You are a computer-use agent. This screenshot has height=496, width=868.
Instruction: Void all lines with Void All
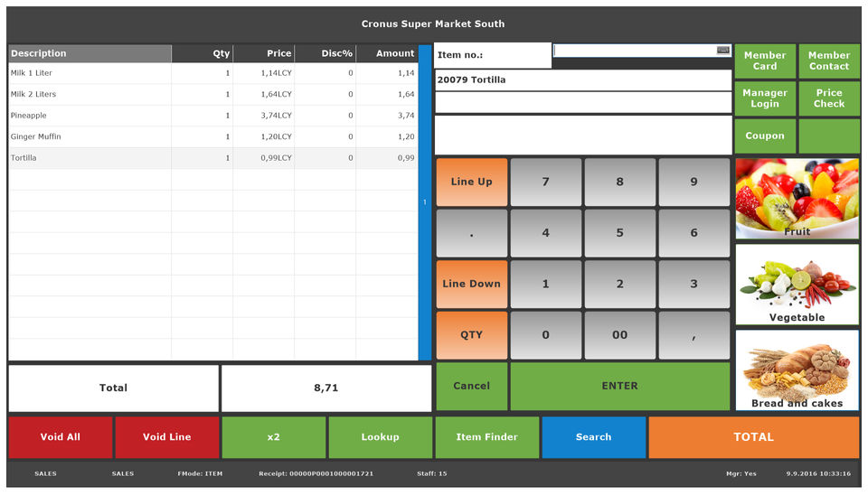tap(61, 437)
